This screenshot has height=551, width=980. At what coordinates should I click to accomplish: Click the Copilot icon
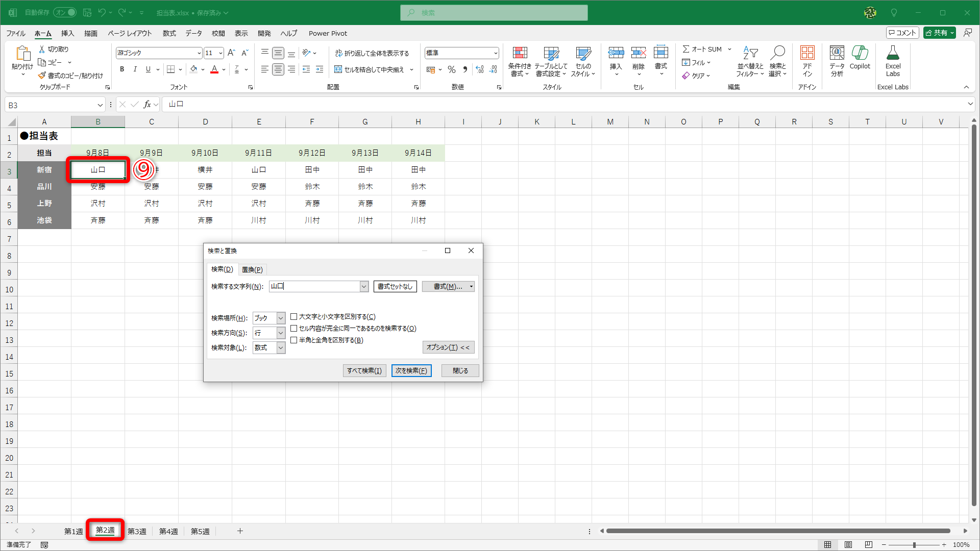860,53
